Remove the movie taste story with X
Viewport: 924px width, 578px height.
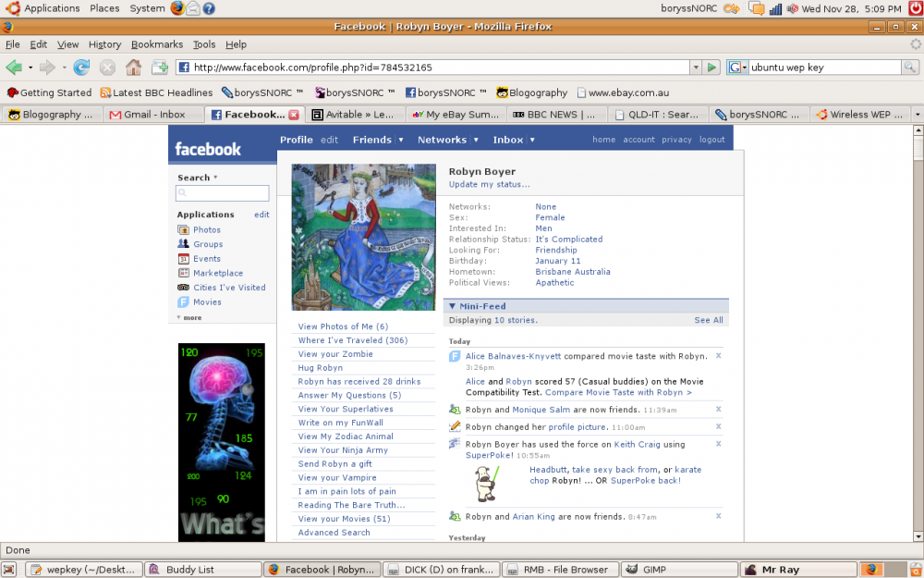(x=718, y=356)
